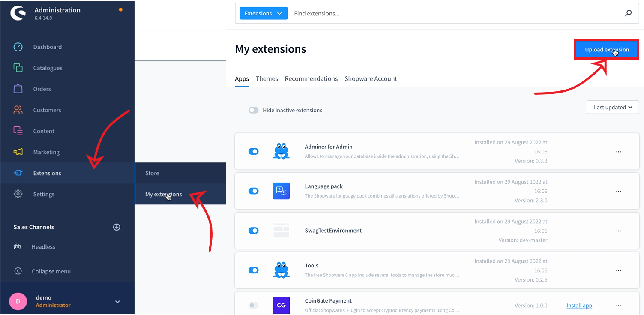Click the search magnifier icon
Screen dimensions: 644x315
click(629, 13)
